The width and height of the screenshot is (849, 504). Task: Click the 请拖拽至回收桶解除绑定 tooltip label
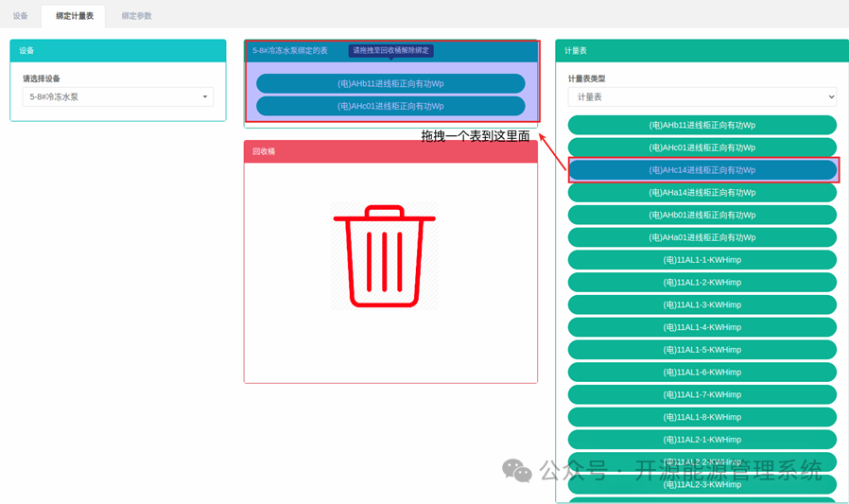(x=390, y=50)
